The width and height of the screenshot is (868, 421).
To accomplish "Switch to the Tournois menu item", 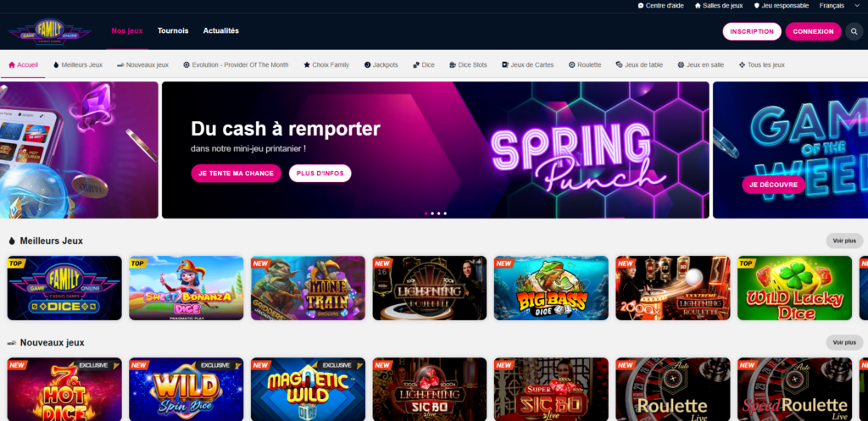I will [x=173, y=31].
